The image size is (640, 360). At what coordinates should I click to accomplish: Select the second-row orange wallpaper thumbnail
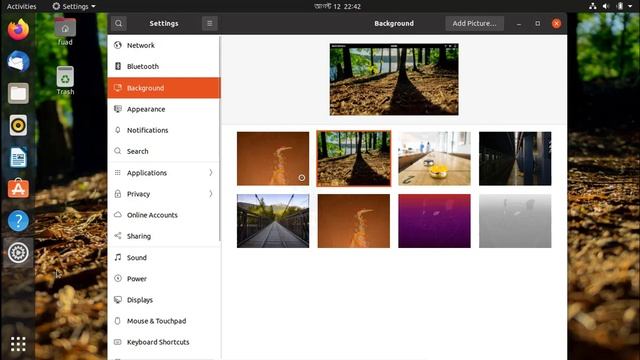[354, 221]
